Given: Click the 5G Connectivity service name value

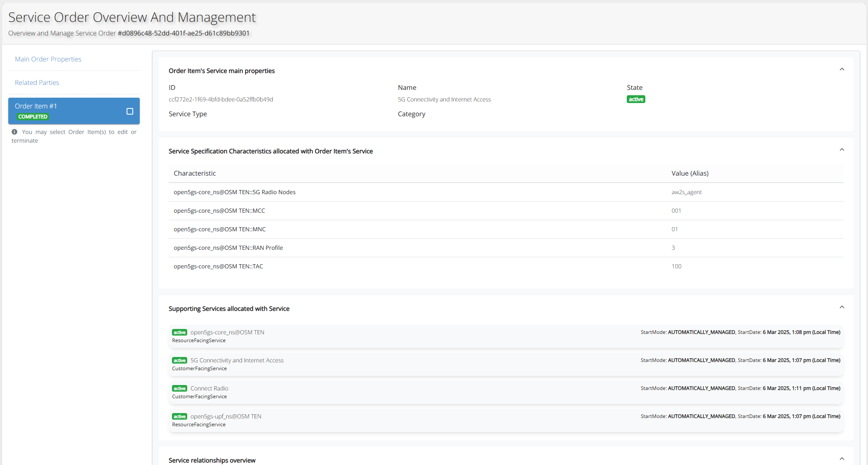Looking at the screenshot, I should click(x=444, y=99).
